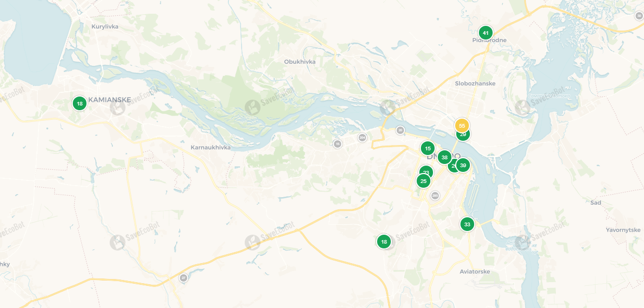Click the Aviatorske label
This screenshot has height=308, width=644.
(475, 272)
